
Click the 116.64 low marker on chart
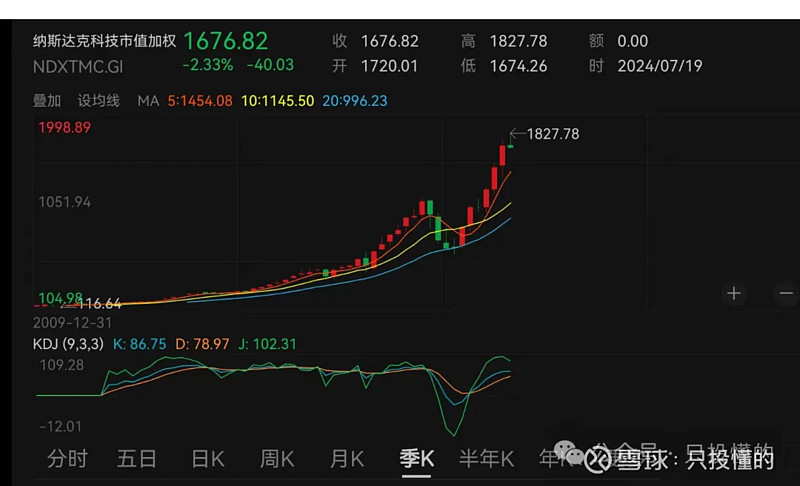[99, 304]
